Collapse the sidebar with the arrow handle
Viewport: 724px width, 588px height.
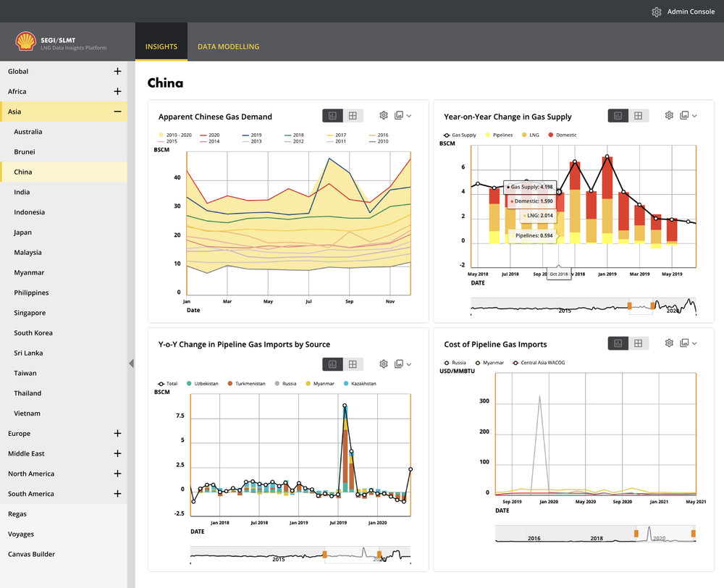[131, 363]
